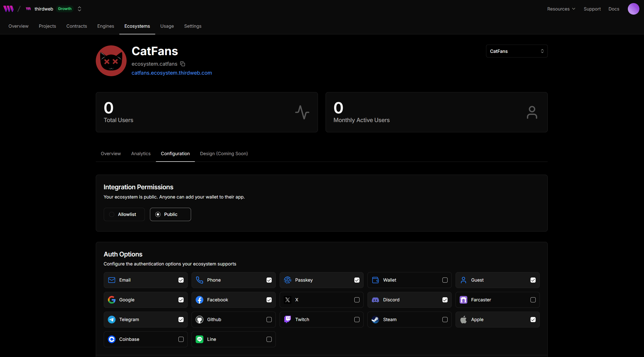
Task: Click the CatFans cat avatar image
Action: (111, 61)
